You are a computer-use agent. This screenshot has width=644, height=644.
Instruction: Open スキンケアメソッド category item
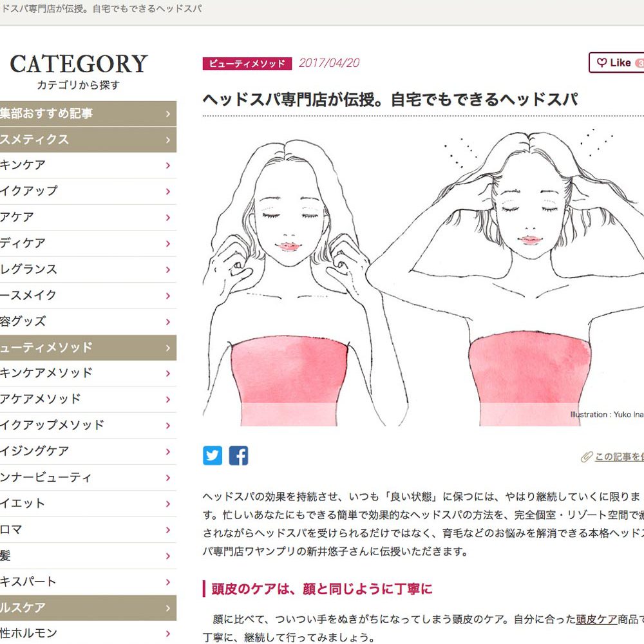tap(88, 374)
